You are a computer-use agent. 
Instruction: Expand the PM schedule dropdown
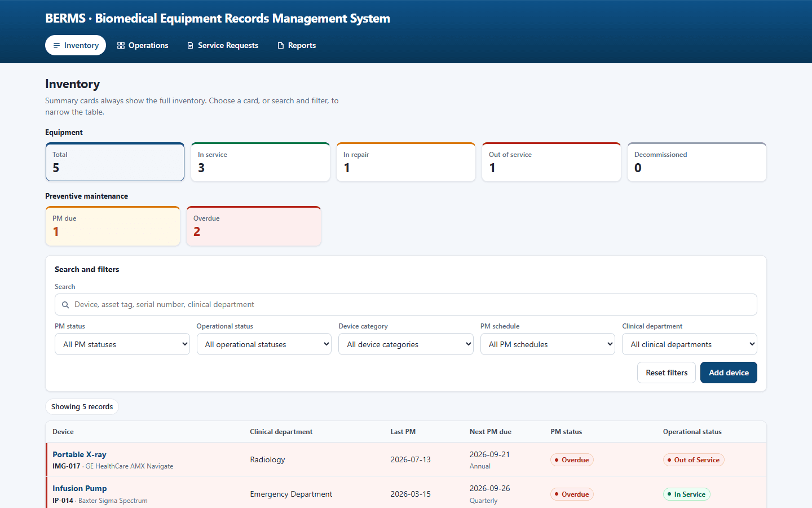point(548,344)
